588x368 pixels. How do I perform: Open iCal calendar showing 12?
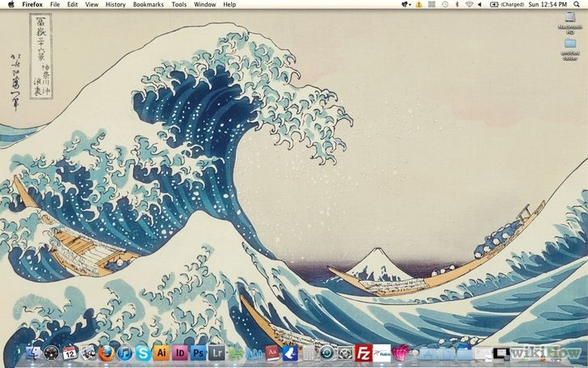[x=69, y=353]
